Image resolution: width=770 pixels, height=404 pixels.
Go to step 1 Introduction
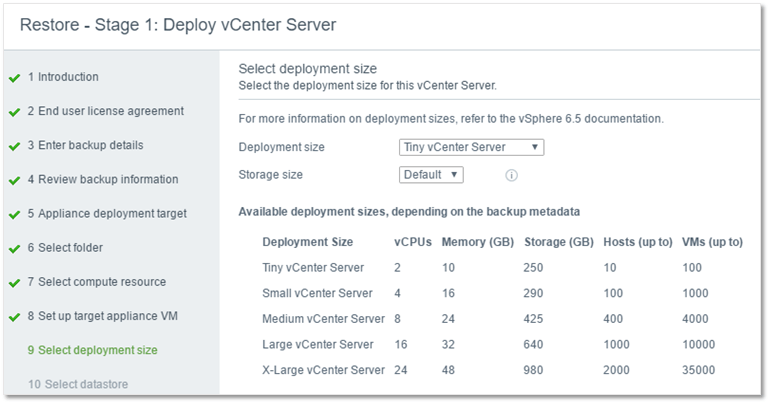63,77
